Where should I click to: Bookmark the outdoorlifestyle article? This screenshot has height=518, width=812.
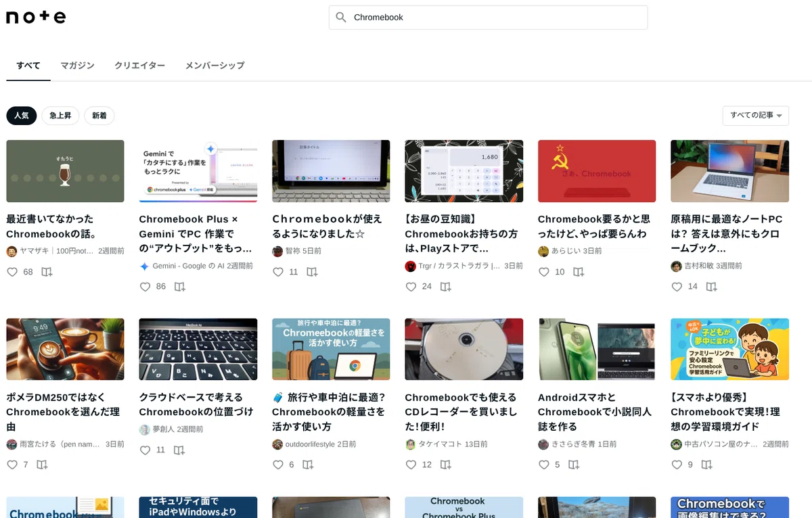pos(308,465)
